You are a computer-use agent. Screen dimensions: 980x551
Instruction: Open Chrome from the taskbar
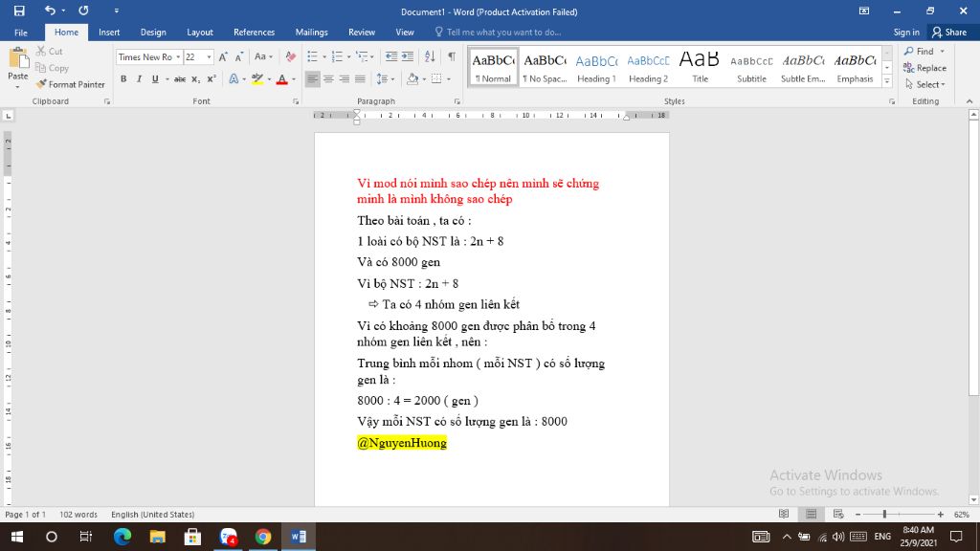coord(263,537)
